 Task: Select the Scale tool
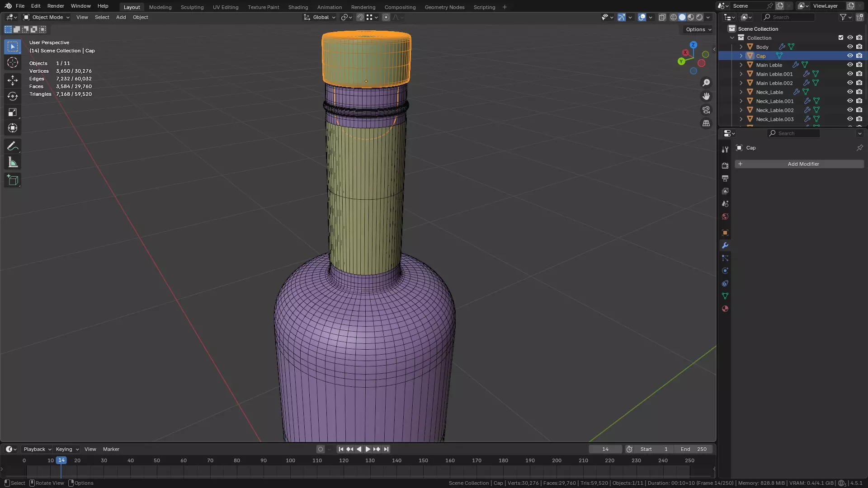(x=13, y=112)
